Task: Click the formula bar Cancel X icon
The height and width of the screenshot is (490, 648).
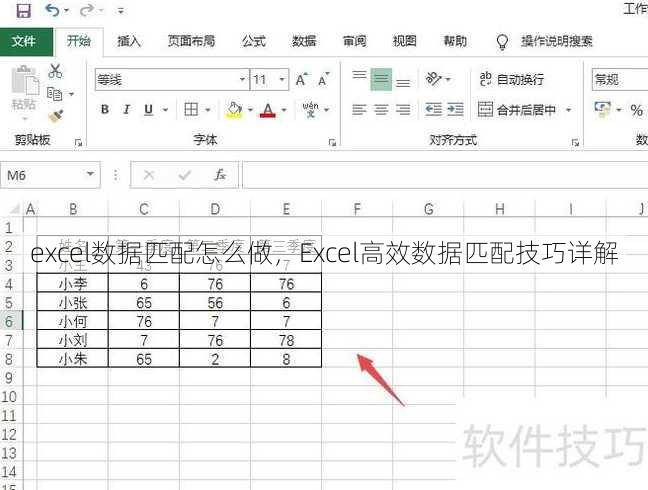Action: click(x=149, y=175)
